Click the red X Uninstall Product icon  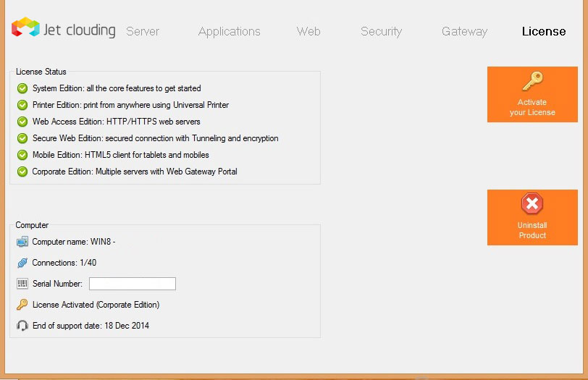click(532, 203)
